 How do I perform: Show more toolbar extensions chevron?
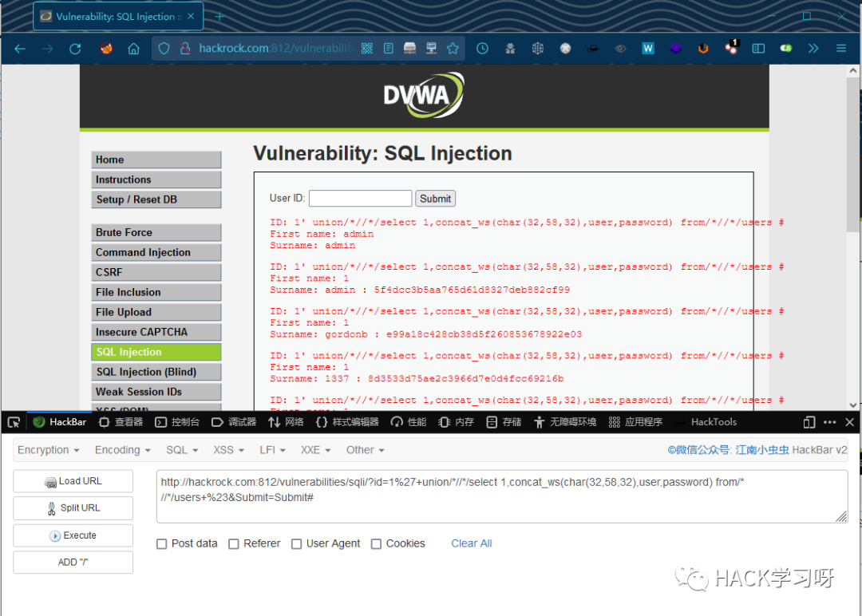[x=813, y=49]
